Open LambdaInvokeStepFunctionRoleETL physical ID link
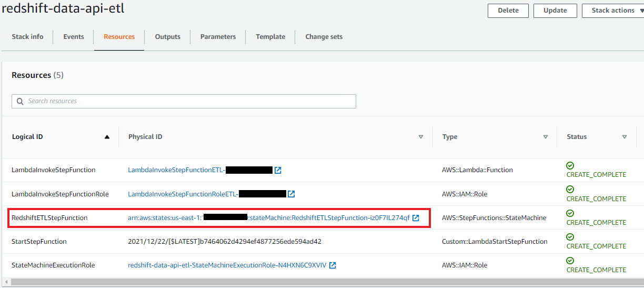 207,194
